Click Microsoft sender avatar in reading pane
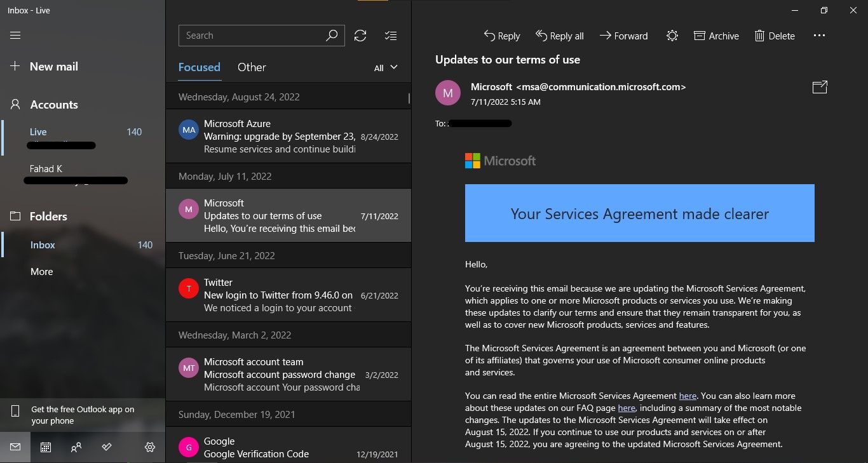This screenshot has height=463, width=868. [x=448, y=93]
